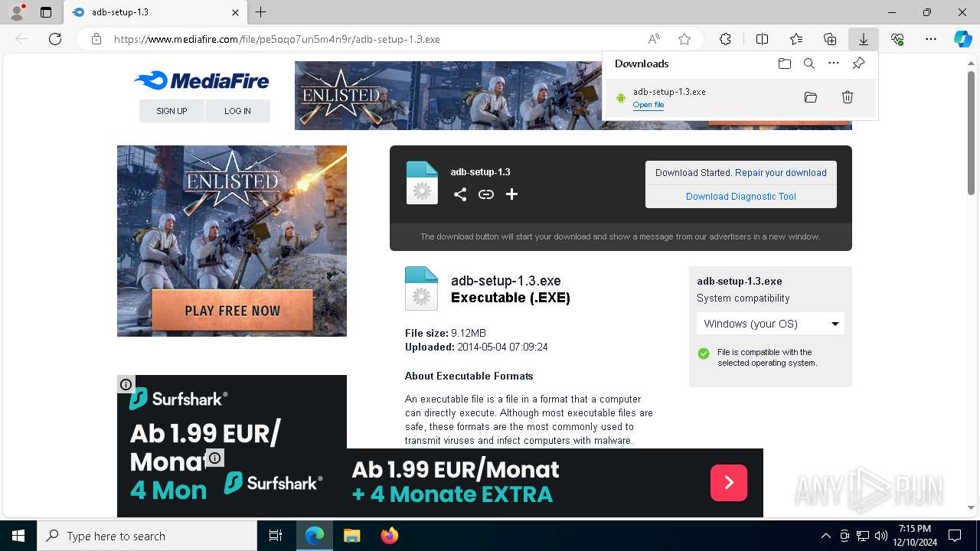This screenshot has width=980, height=551.
Task: Open Download Diagnostic Tool link
Action: pyautogui.click(x=741, y=197)
